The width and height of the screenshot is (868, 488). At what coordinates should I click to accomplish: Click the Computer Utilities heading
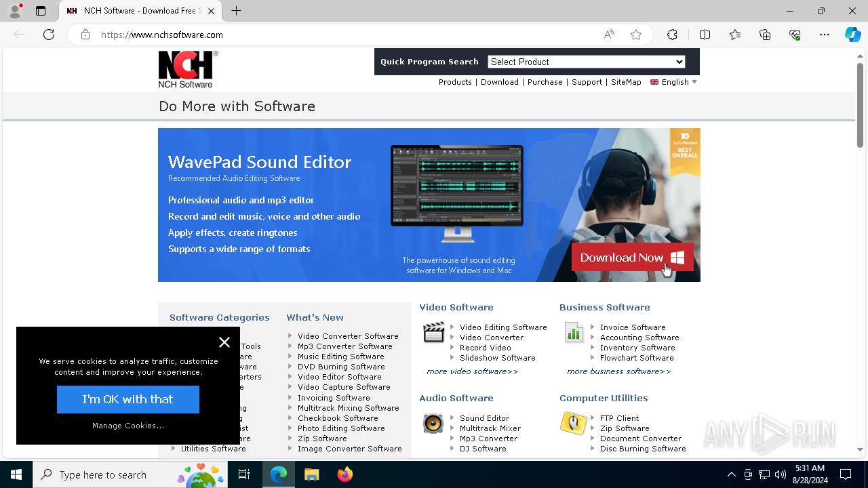(604, 398)
